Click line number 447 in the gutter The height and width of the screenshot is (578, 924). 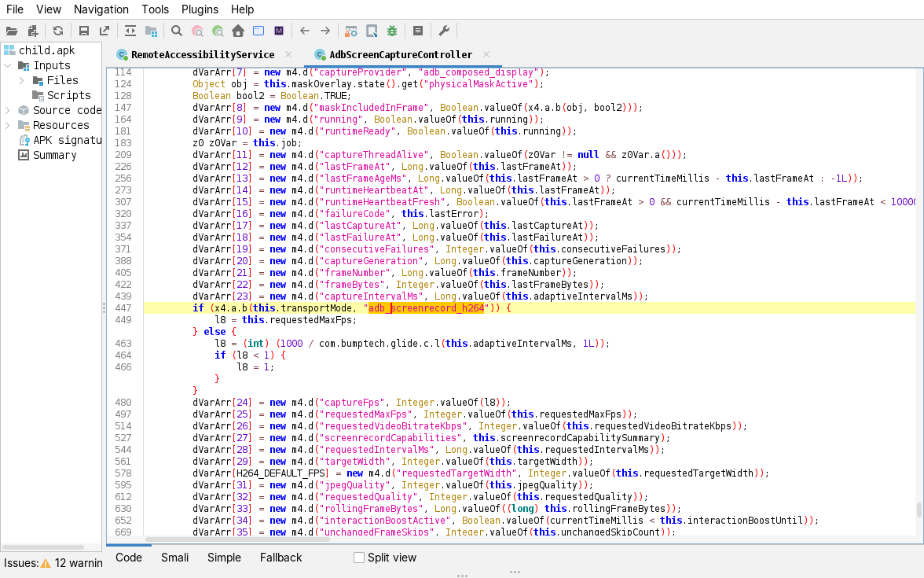[x=123, y=308]
